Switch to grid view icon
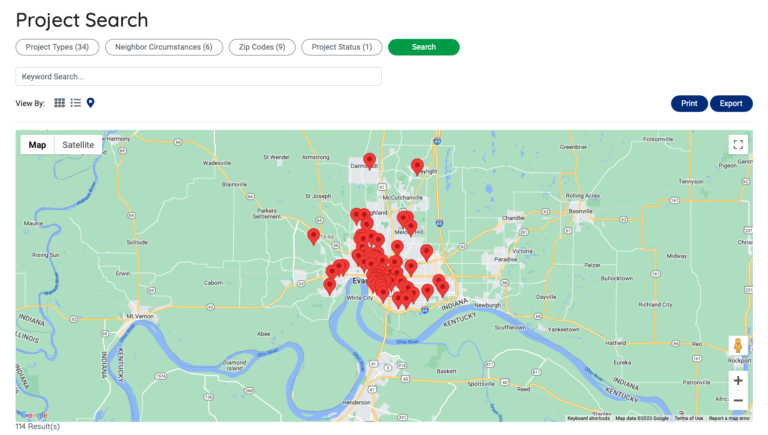768x435 pixels. 60,103
